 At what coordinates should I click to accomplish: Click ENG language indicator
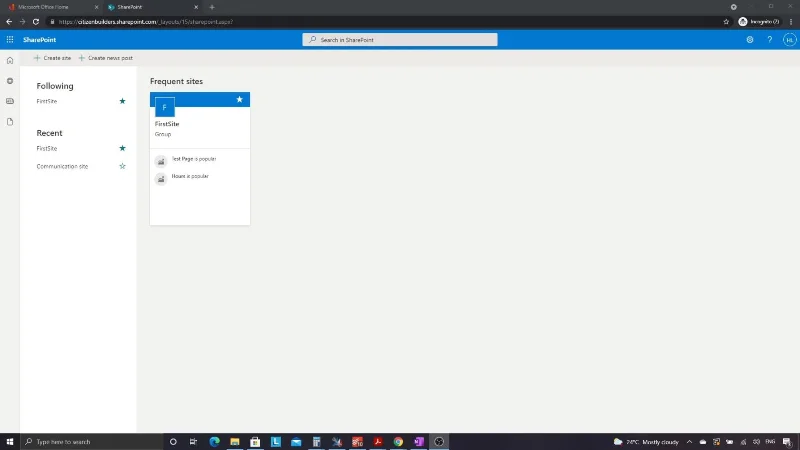770,442
